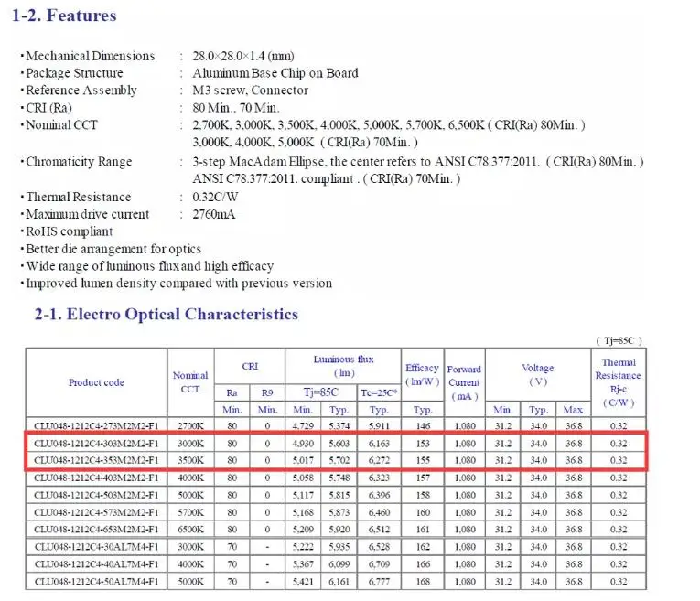700x601 pixels.
Task: Click product code CLU048-1212C4-273M2M2-F1
Action: pos(96,426)
